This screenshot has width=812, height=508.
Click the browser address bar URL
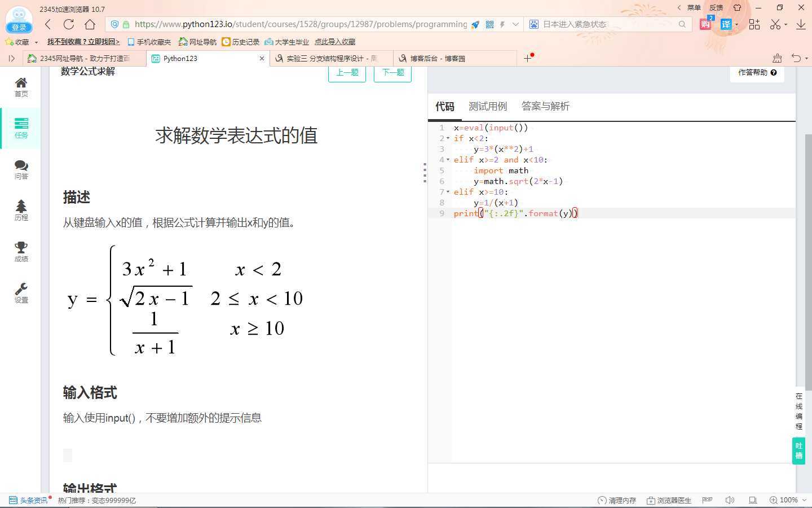pyautogui.click(x=300, y=24)
